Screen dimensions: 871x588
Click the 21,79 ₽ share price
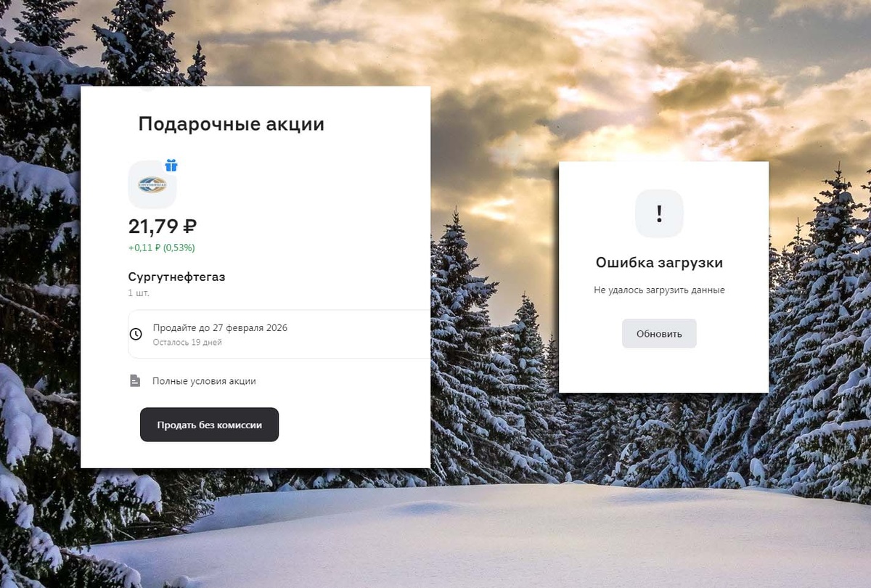tap(163, 227)
